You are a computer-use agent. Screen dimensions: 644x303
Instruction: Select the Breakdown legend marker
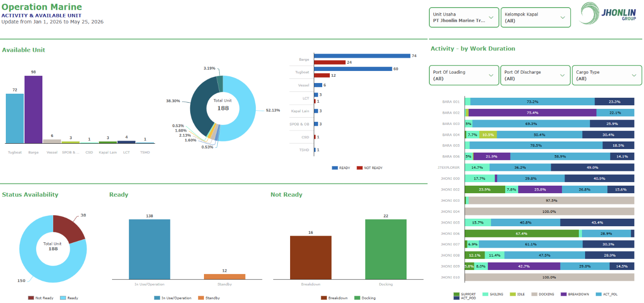point(324,298)
